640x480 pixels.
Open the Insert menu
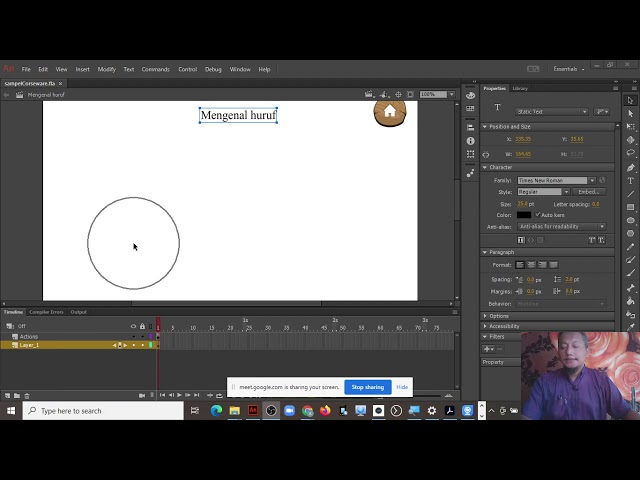tap(82, 69)
